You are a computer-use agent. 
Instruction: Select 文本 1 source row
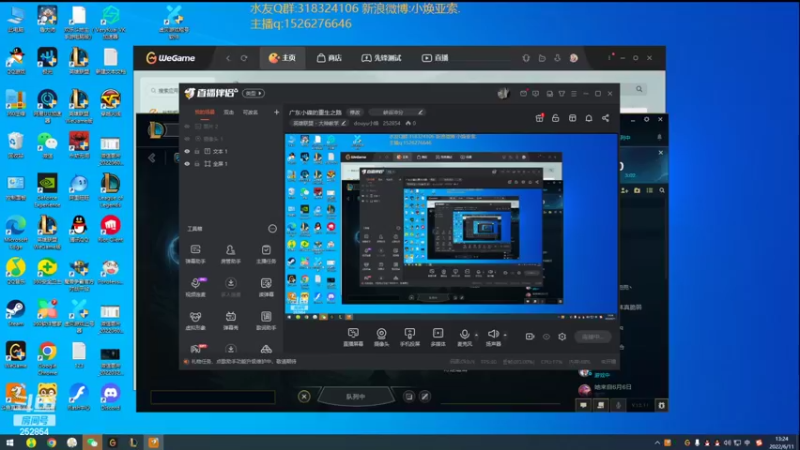coord(232,152)
